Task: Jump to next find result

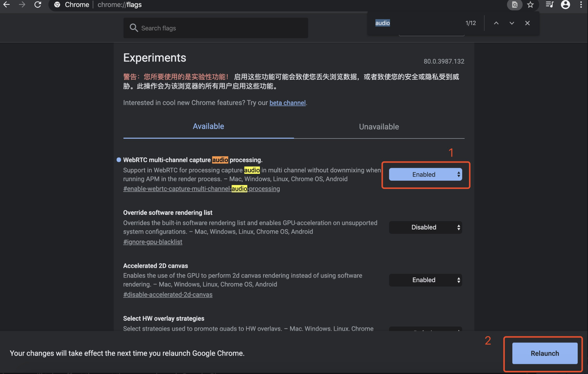Action: pyautogui.click(x=512, y=23)
